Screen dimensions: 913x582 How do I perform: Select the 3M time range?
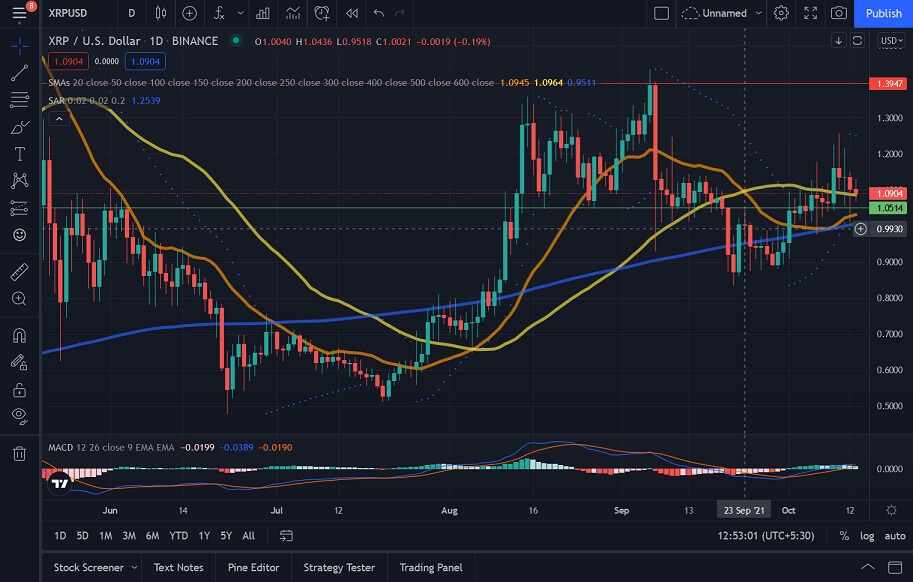point(129,536)
